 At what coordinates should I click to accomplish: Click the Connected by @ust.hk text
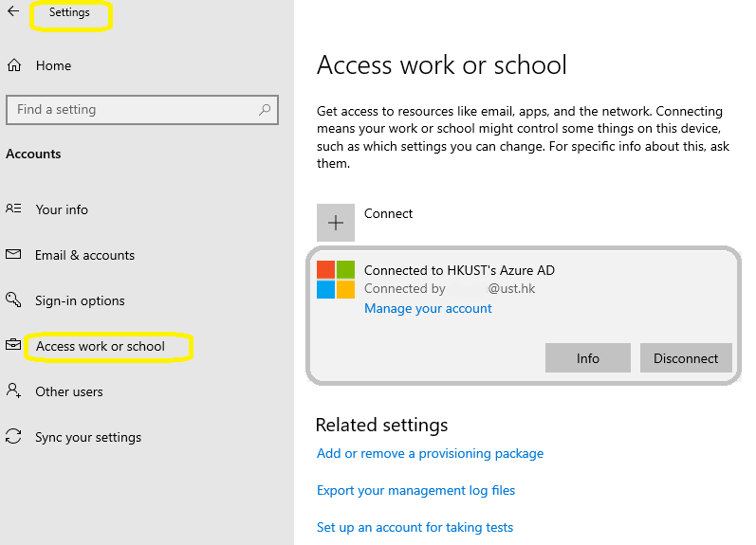coord(450,289)
